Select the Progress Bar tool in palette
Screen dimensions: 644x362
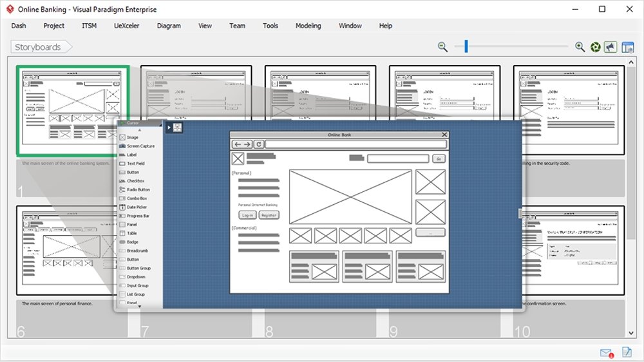tap(135, 216)
